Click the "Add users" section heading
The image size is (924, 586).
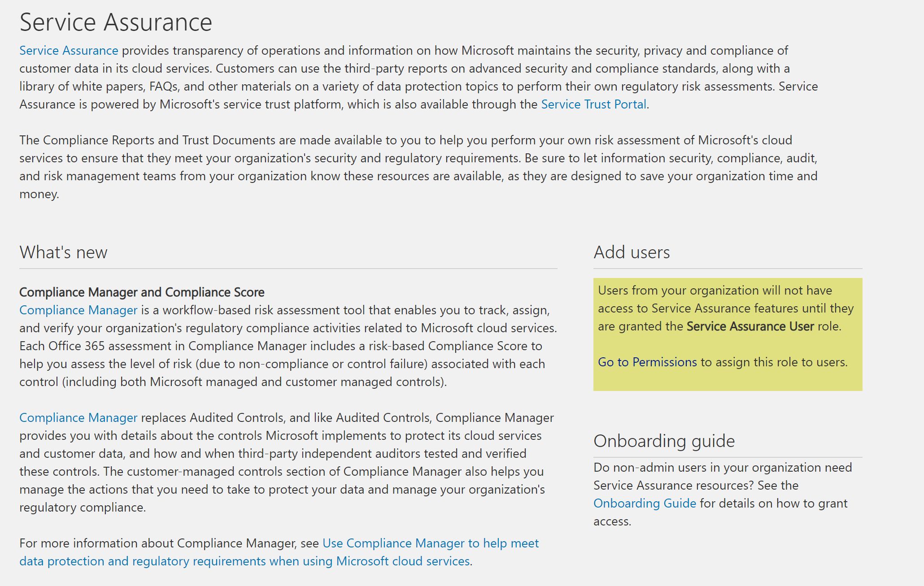(x=632, y=252)
